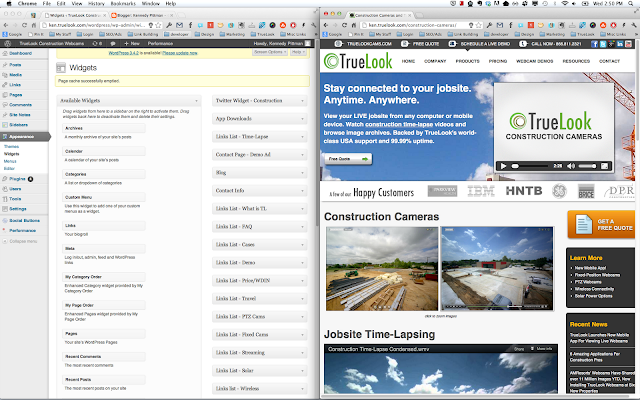Click the Users icon in sidebar
This screenshot has height=400, width=640.
click(5, 189)
